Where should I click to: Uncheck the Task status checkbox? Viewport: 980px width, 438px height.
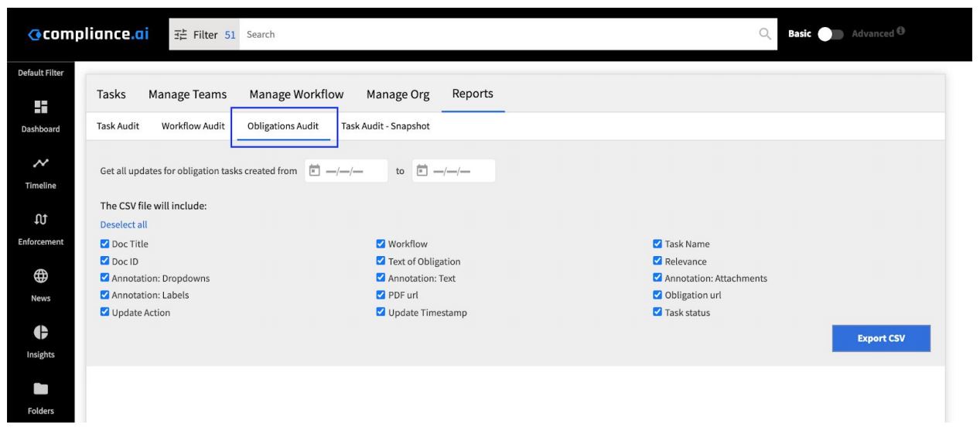(657, 312)
